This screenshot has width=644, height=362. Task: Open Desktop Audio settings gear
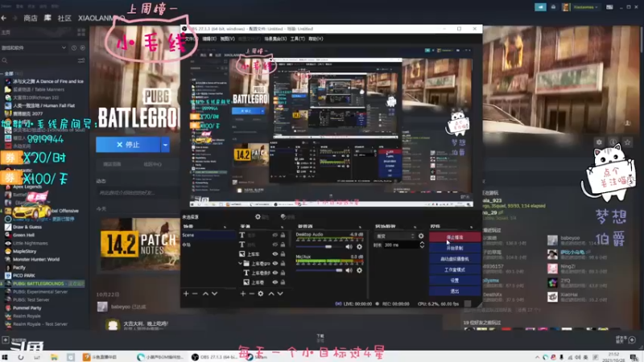pos(359,247)
